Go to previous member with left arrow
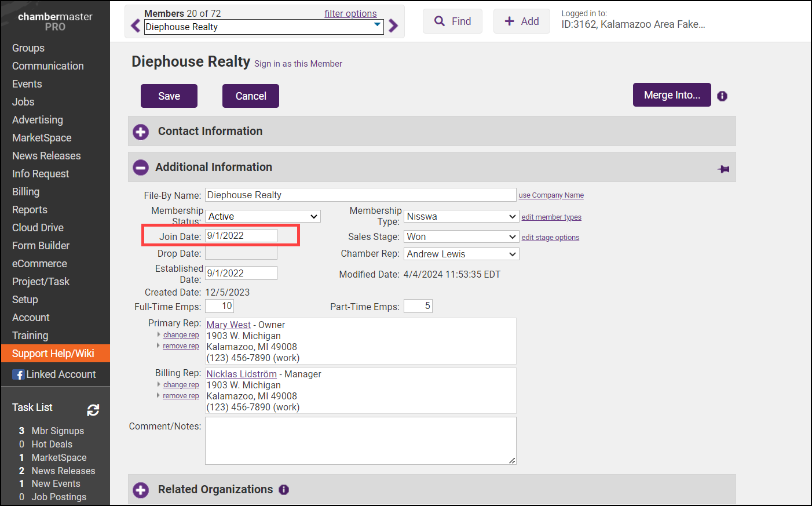Image resolution: width=812 pixels, height=506 pixels. 136,26
